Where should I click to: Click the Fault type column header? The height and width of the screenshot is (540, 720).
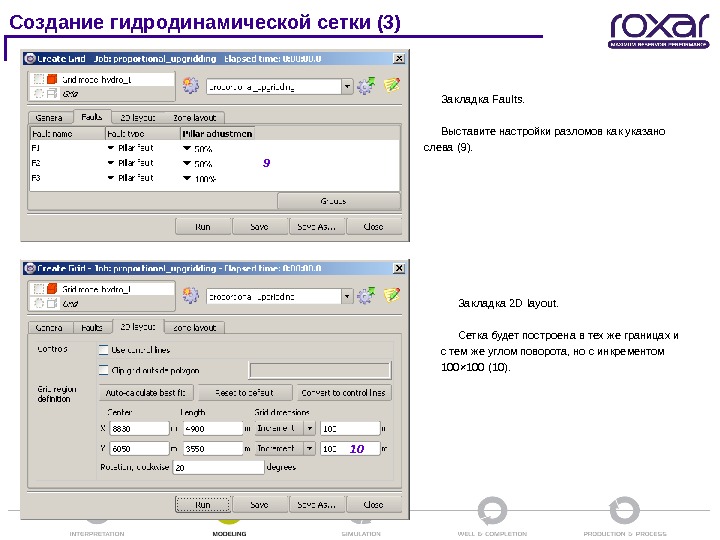coord(143,134)
